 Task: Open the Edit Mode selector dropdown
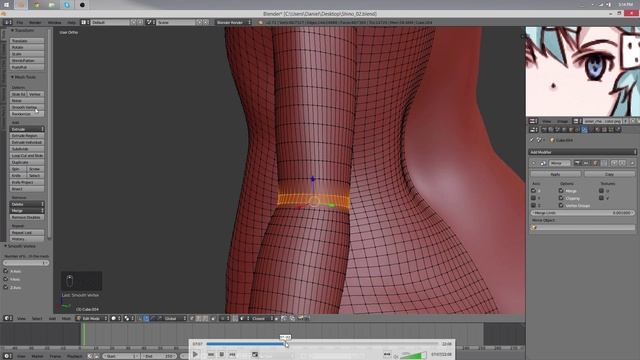coord(91,318)
